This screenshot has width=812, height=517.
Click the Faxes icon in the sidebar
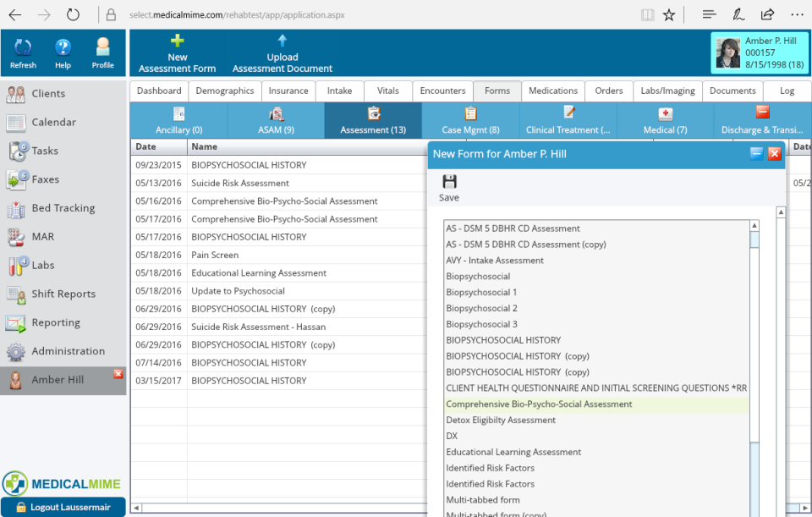point(19,179)
